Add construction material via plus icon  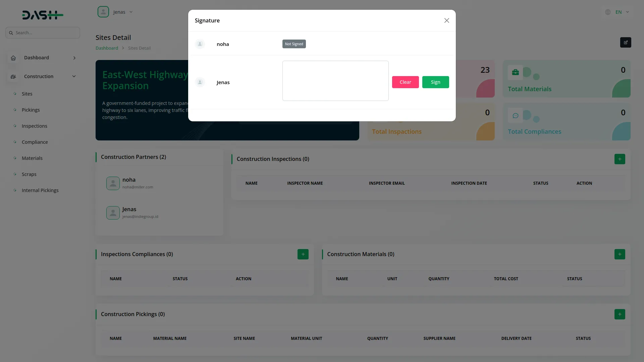tap(620, 254)
